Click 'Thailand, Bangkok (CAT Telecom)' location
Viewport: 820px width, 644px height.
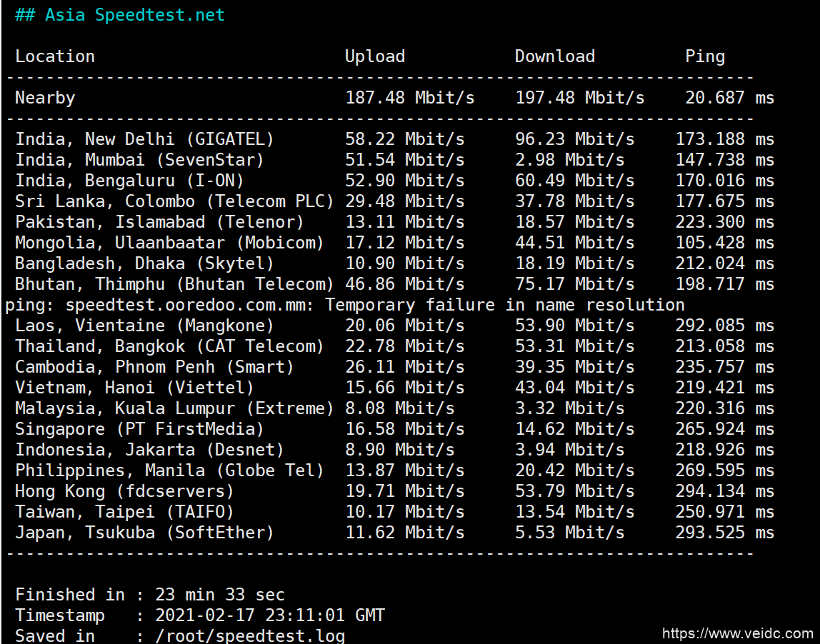click(x=169, y=346)
